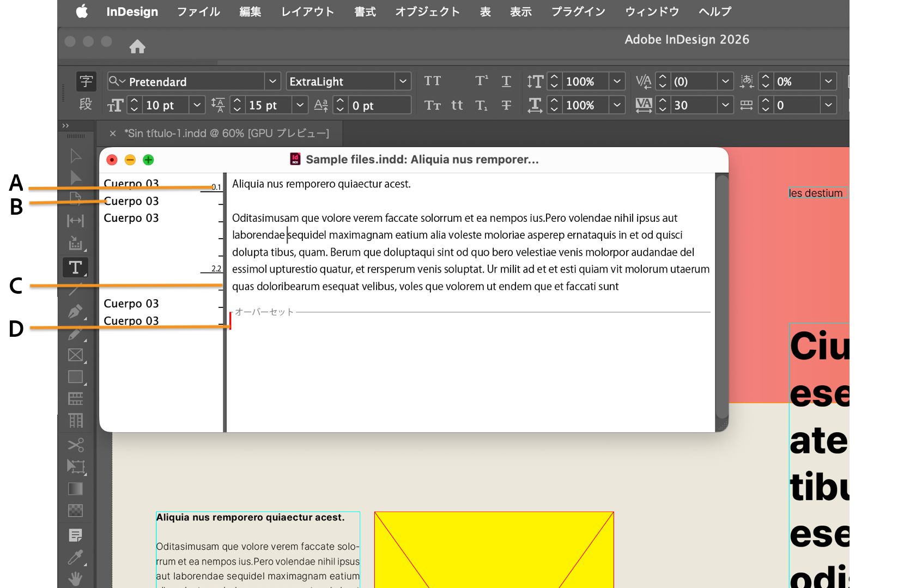Select the Content Collector tool
Image resolution: width=910 pixels, height=588 pixels.
click(x=75, y=243)
